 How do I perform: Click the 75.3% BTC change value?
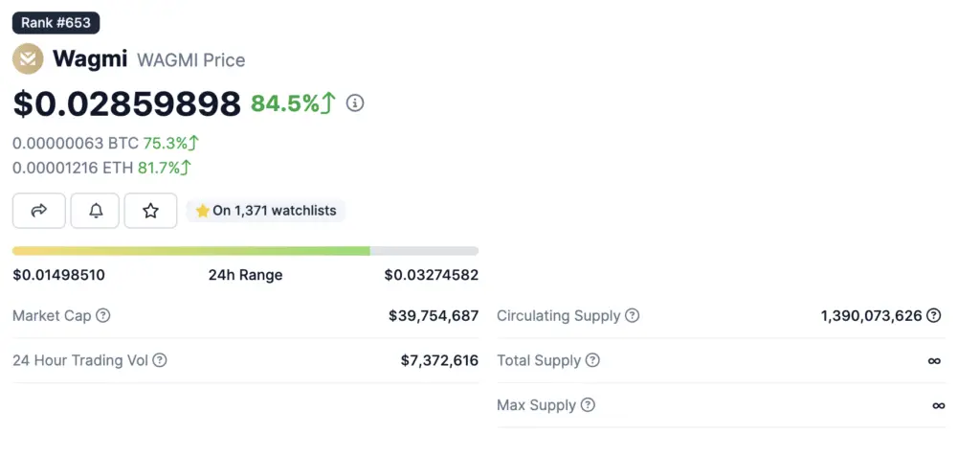[x=170, y=144]
